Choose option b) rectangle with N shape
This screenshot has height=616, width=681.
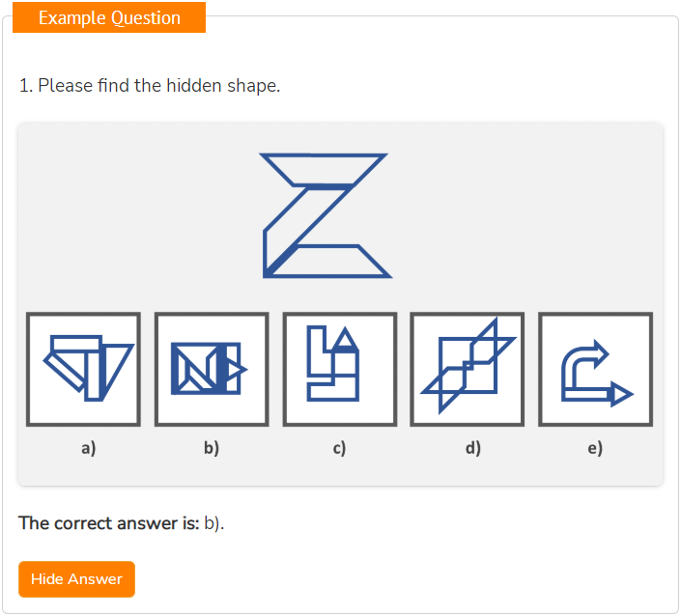212,369
